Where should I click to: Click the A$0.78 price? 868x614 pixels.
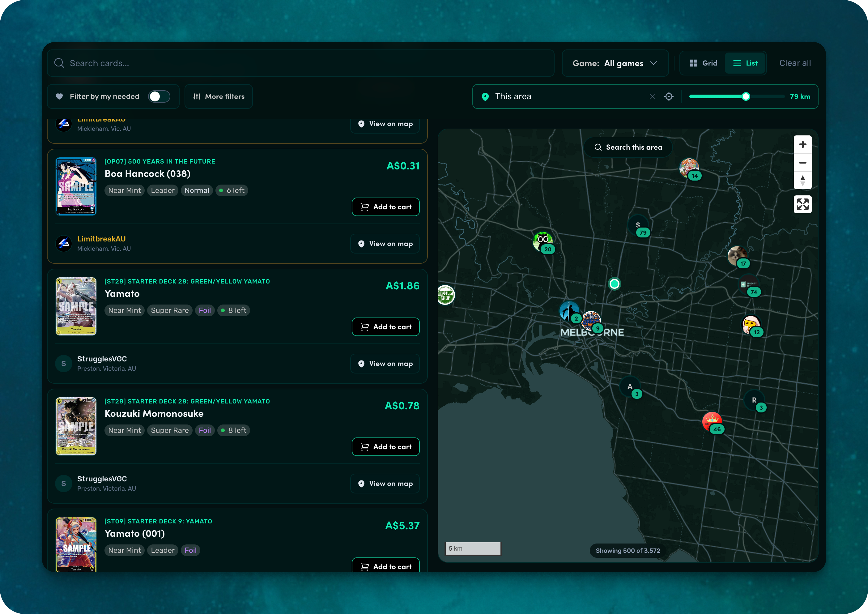[402, 406]
